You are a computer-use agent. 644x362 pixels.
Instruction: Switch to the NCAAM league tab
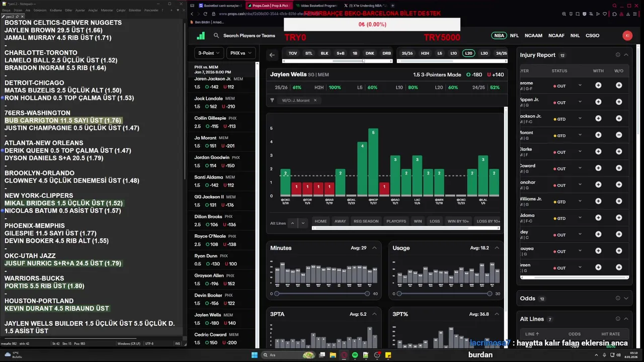(x=533, y=36)
